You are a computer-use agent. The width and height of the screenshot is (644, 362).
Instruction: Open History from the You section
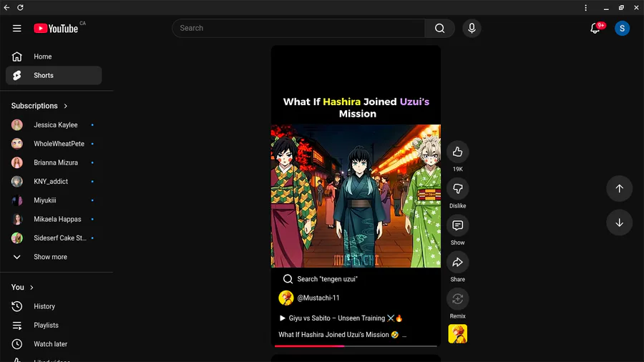click(54, 306)
